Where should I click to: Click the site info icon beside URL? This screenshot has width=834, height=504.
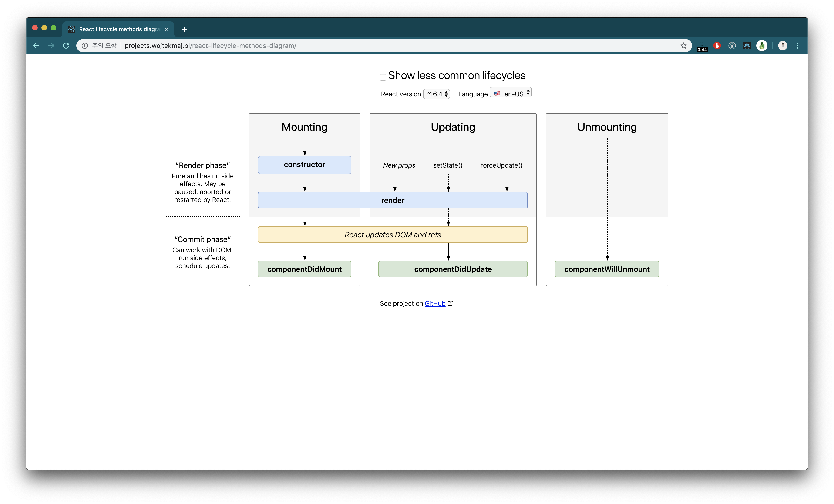[85, 46]
